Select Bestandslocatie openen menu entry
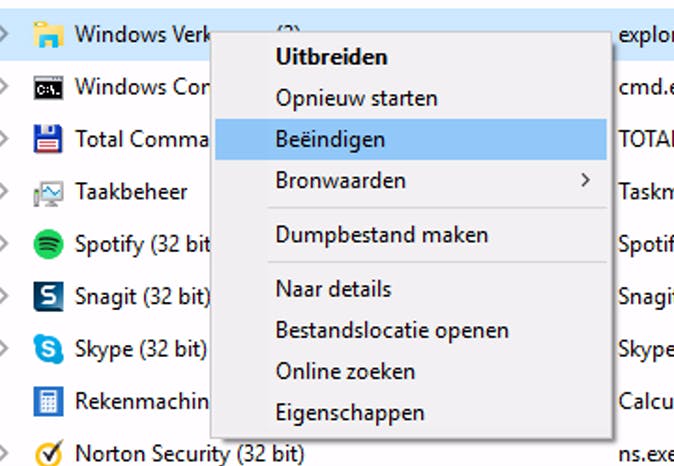Screen dimensions: 674x466 click(392, 330)
